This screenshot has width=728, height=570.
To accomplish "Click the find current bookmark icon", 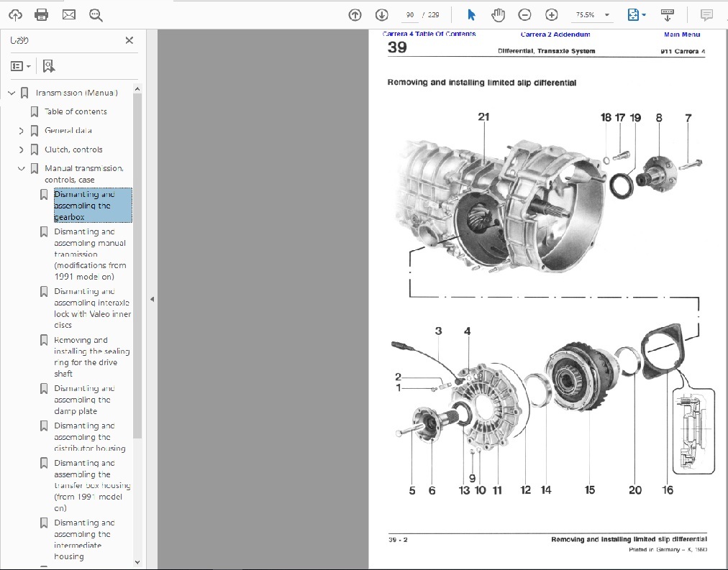I will coord(49,66).
